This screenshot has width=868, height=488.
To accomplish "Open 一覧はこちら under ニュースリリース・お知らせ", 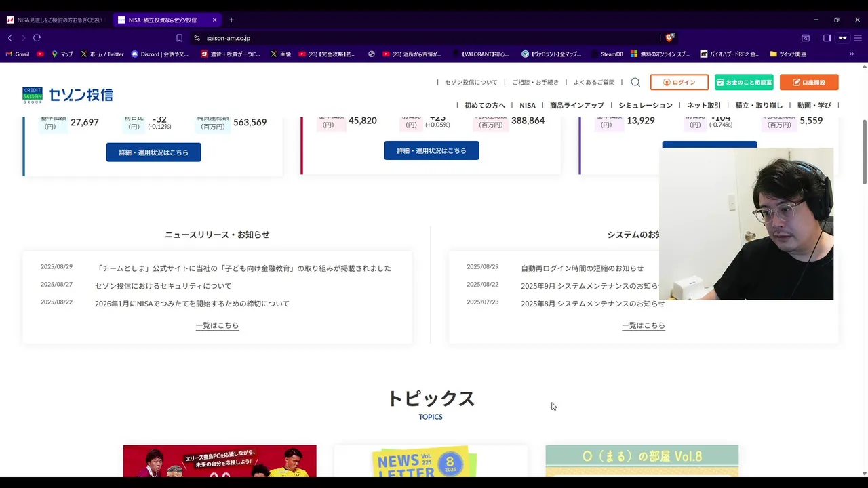I will coord(218,325).
